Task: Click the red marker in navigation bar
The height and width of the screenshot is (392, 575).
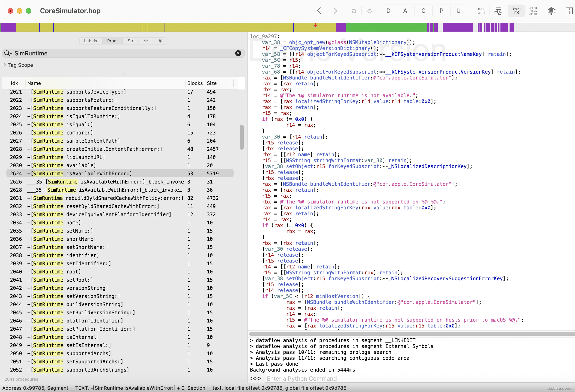Action: (315, 25)
